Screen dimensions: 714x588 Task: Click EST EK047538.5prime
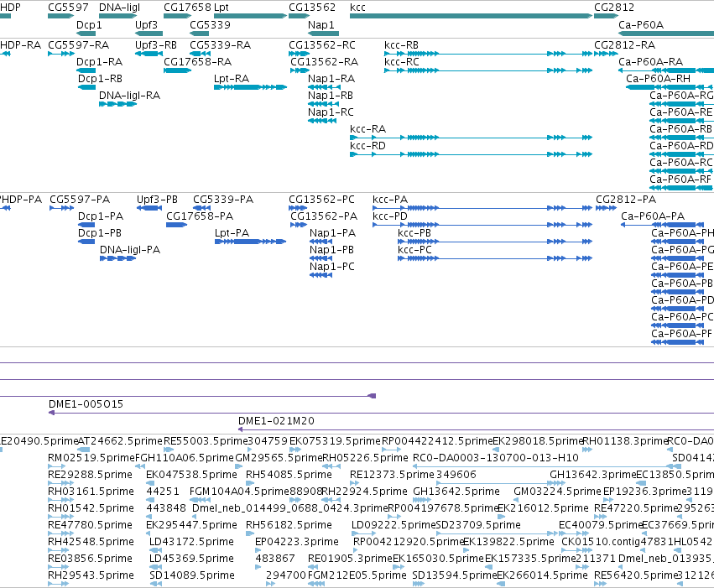[191, 475]
